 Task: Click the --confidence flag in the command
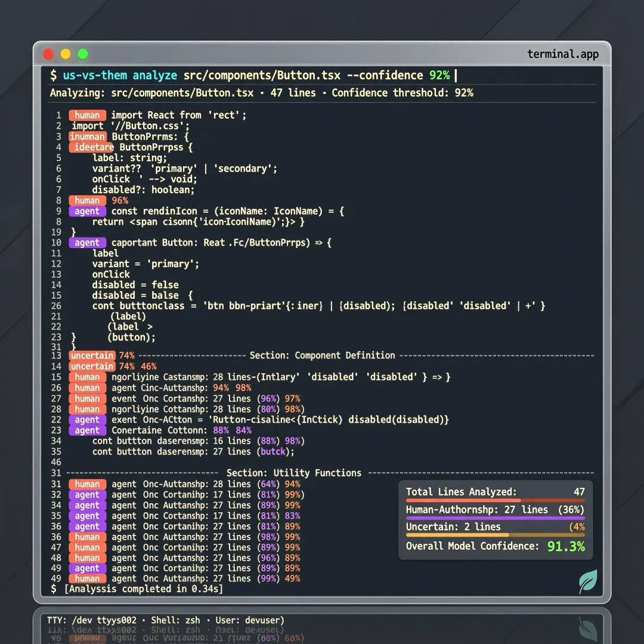point(385,76)
